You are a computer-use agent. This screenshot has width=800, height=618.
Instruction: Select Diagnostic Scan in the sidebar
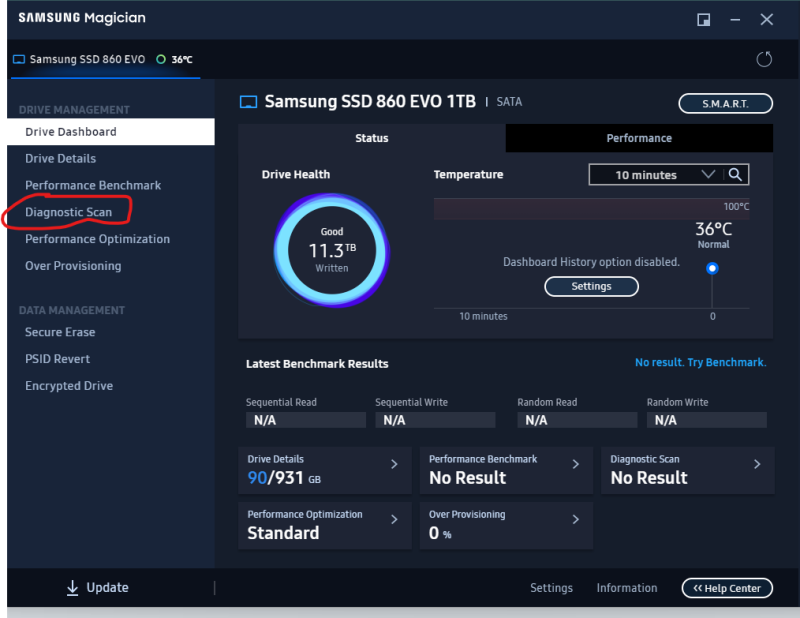coord(68,212)
